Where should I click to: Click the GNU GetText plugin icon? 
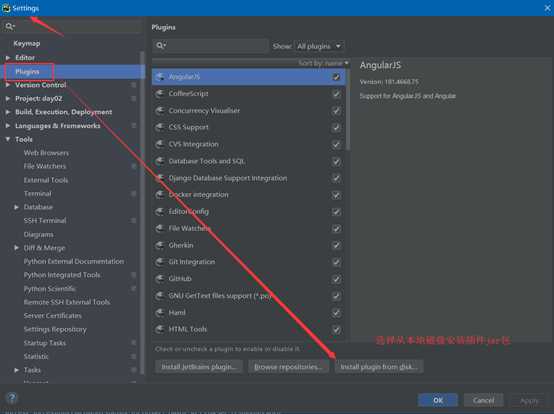[160, 296]
